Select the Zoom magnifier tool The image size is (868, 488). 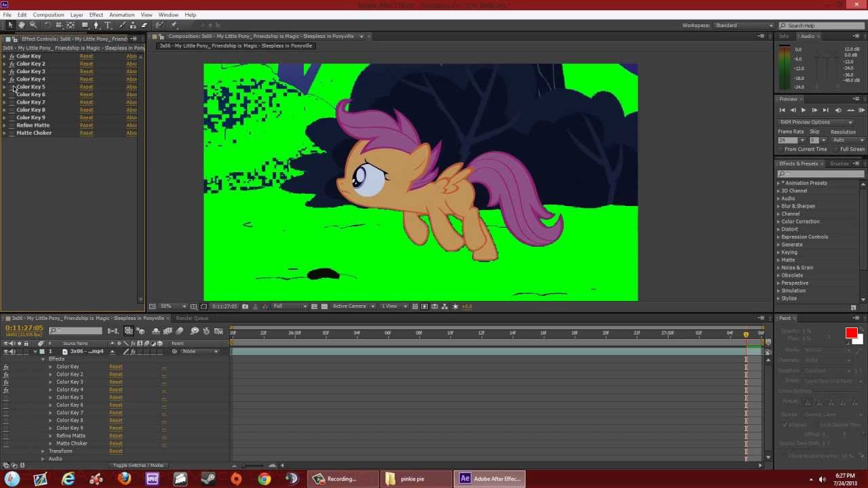pyautogui.click(x=33, y=25)
